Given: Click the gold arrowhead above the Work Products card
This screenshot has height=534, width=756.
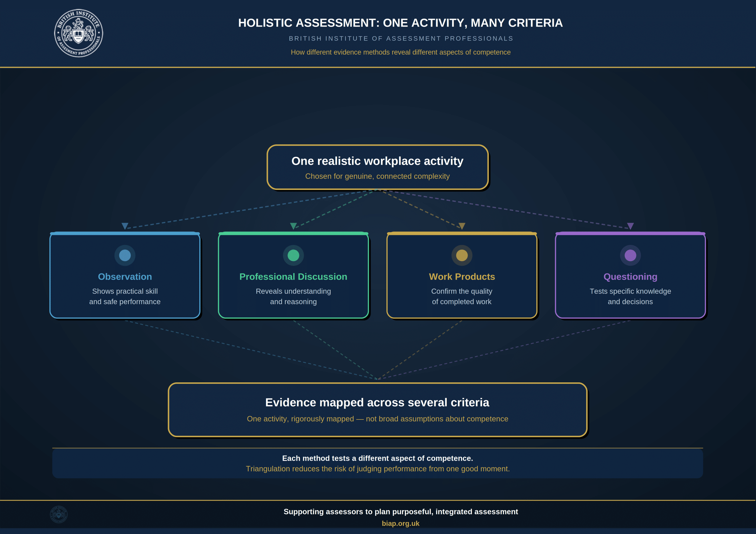Looking at the screenshot, I should tap(462, 226).
